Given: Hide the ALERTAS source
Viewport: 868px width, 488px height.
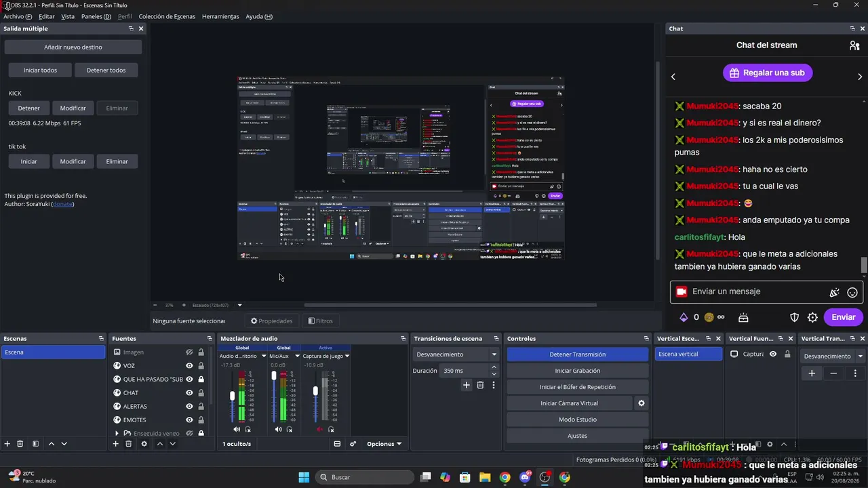Looking at the screenshot, I should click(x=189, y=407).
